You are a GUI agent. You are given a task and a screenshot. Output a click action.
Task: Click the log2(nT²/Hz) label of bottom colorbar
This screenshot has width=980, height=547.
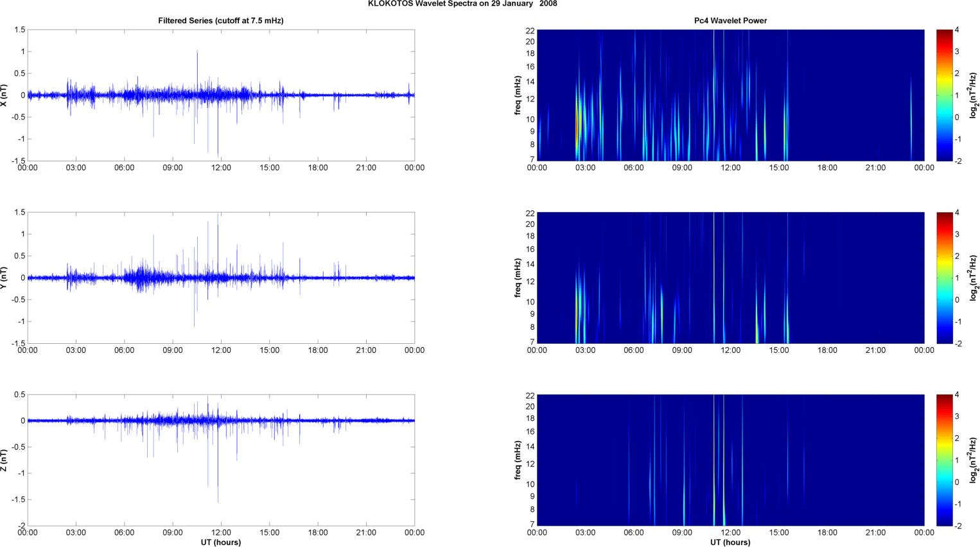pyautogui.click(x=974, y=460)
